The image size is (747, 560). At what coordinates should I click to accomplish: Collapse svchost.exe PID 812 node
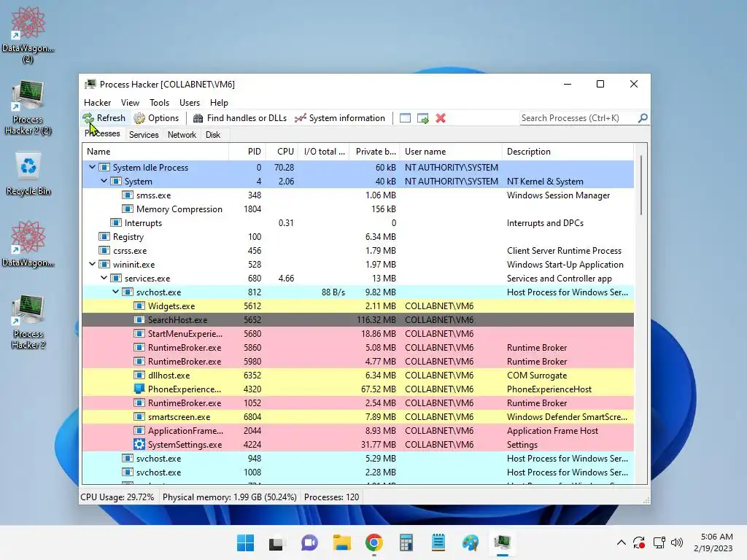pyautogui.click(x=116, y=292)
